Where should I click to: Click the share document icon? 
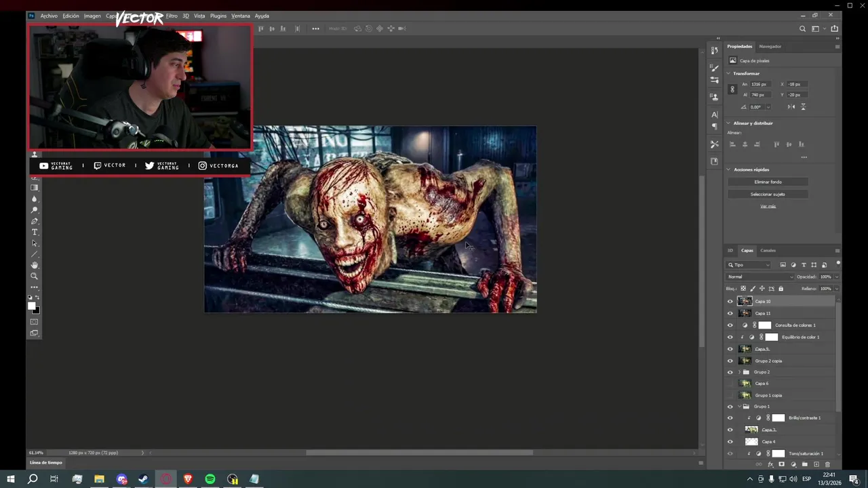coord(834,28)
